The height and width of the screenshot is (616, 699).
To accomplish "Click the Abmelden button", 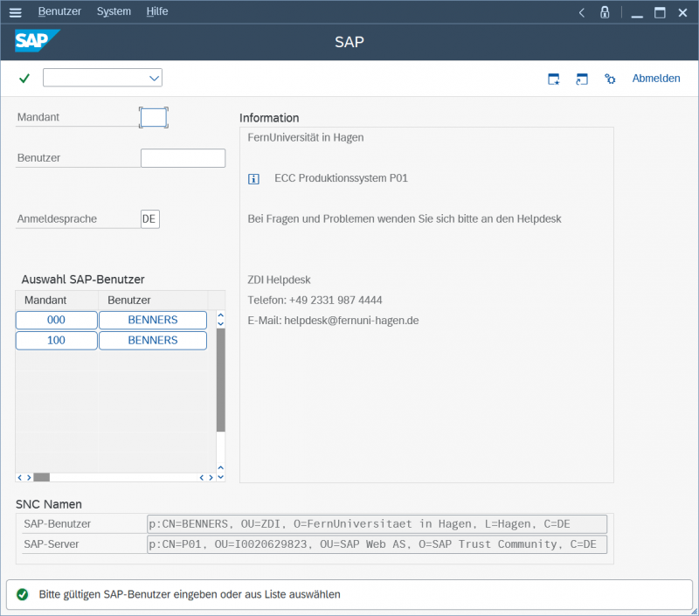I will (x=656, y=79).
